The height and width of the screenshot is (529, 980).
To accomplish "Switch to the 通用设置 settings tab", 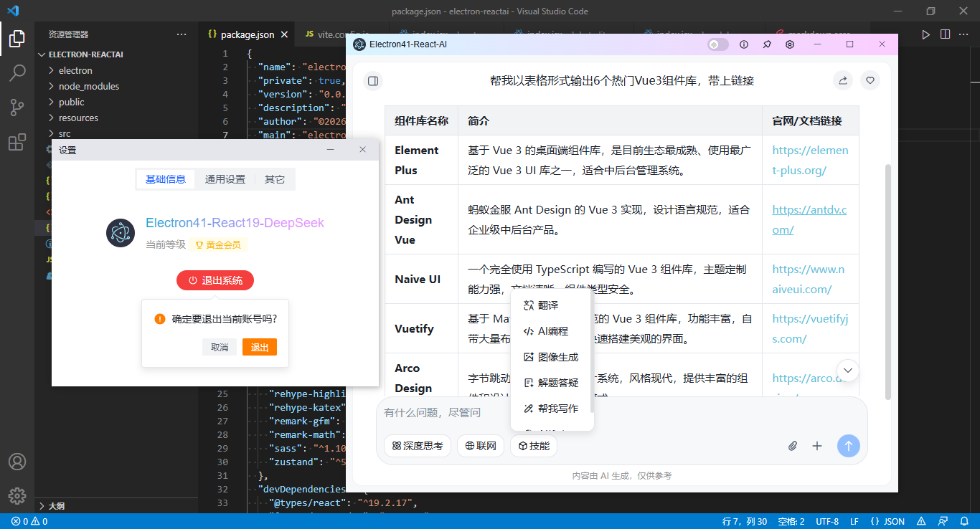I will click(x=225, y=179).
